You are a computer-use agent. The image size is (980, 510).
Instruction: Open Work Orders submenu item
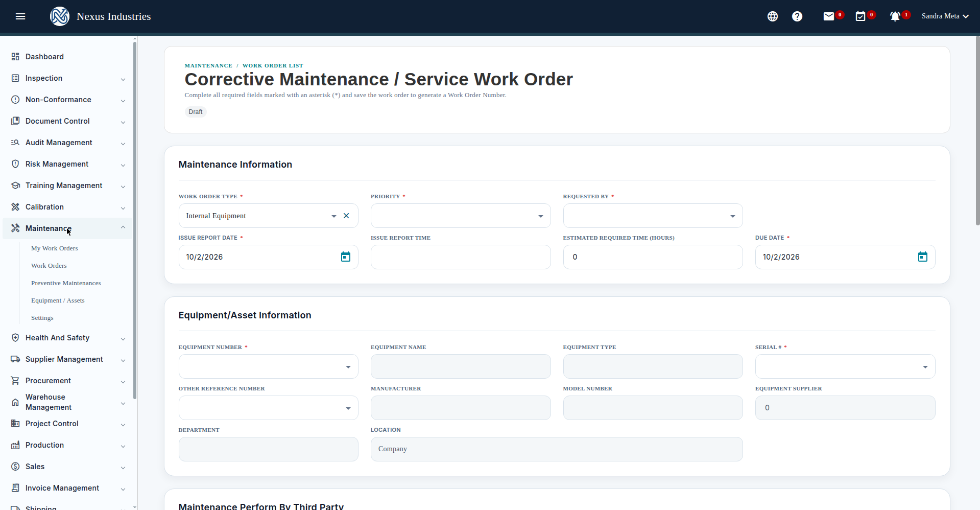49,266
